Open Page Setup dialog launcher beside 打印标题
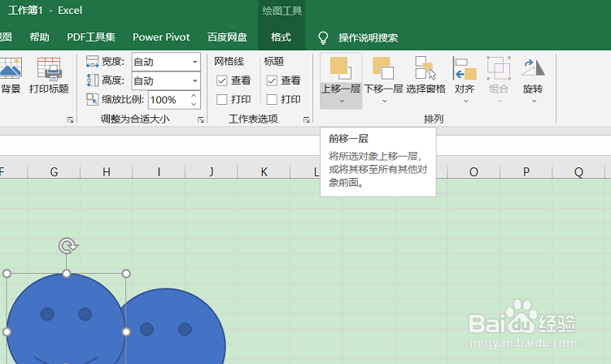611x364 pixels. click(70, 120)
